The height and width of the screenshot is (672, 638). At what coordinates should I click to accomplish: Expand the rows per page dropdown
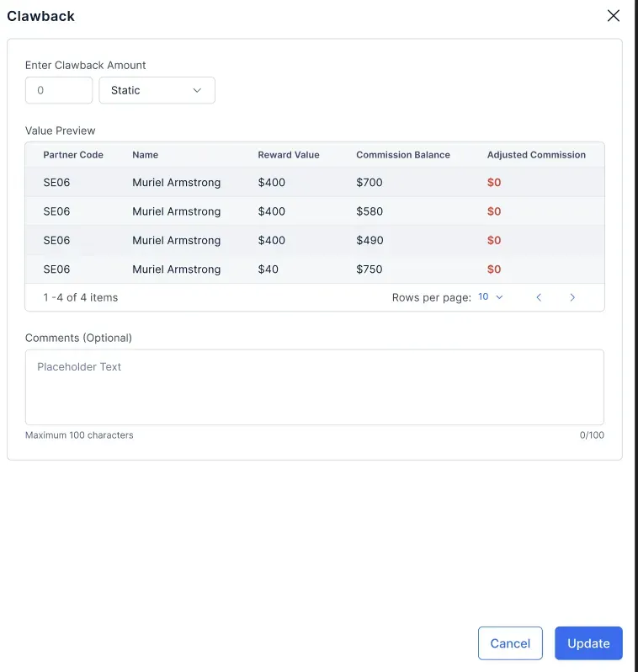pos(490,297)
